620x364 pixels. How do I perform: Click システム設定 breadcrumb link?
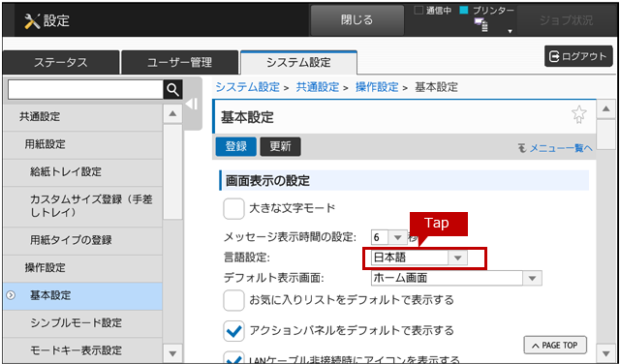[x=248, y=87]
